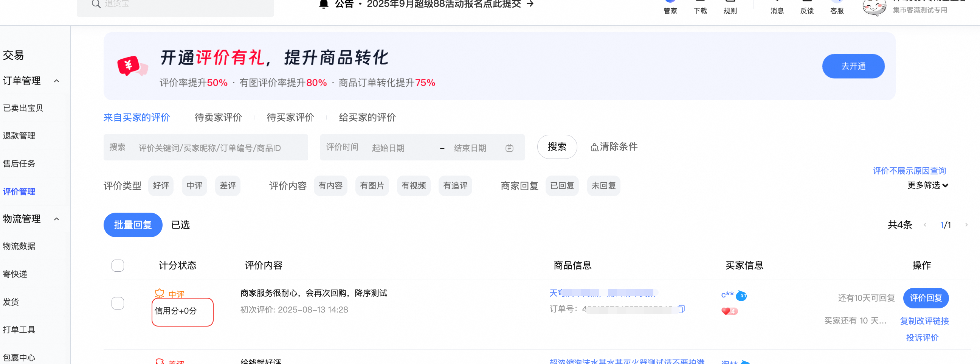Image resolution: width=980 pixels, height=364 pixels.
Task: Click the blue buyer badge next to c**
Action: point(741,296)
